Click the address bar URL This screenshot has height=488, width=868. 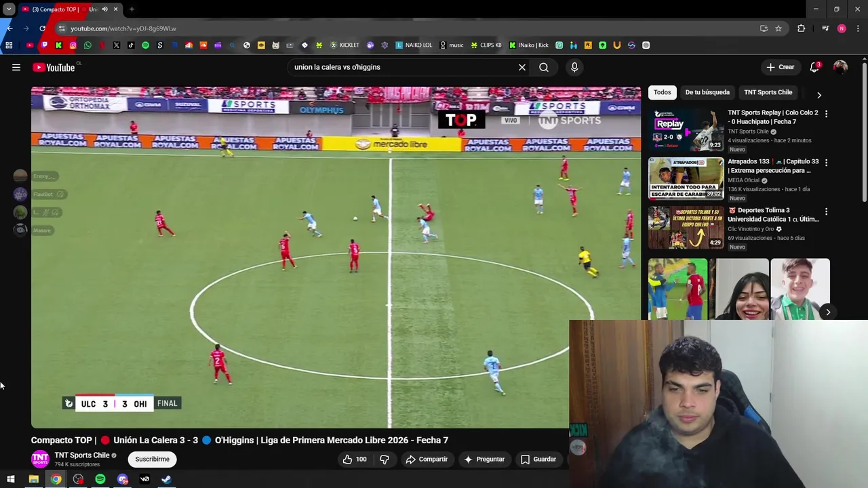pos(123,28)
